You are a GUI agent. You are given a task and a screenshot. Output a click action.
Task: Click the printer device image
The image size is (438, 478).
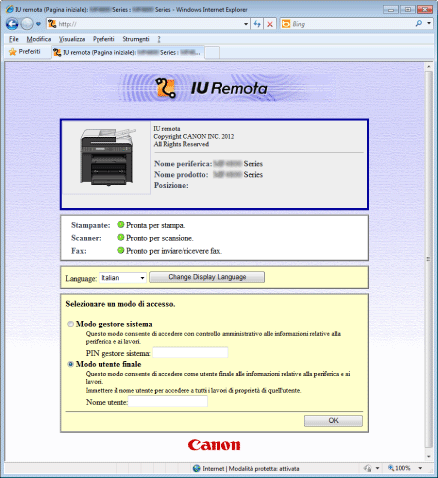pyautogui.click(x=107, y=157)
